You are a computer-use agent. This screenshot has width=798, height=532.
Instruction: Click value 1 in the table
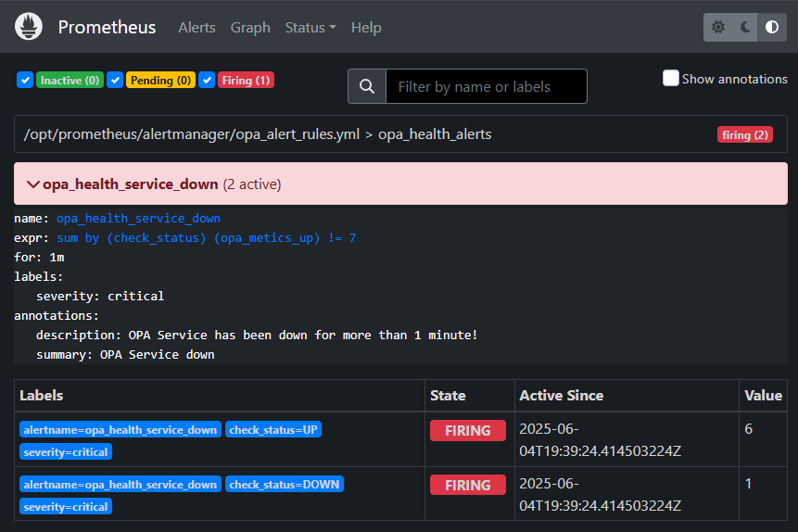(748, 483)
